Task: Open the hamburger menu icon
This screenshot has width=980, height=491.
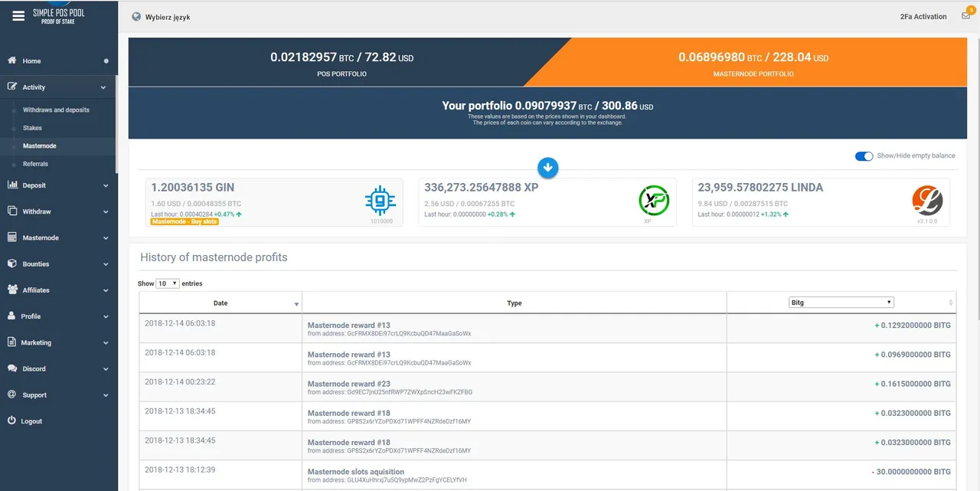Action: [18, 16]
